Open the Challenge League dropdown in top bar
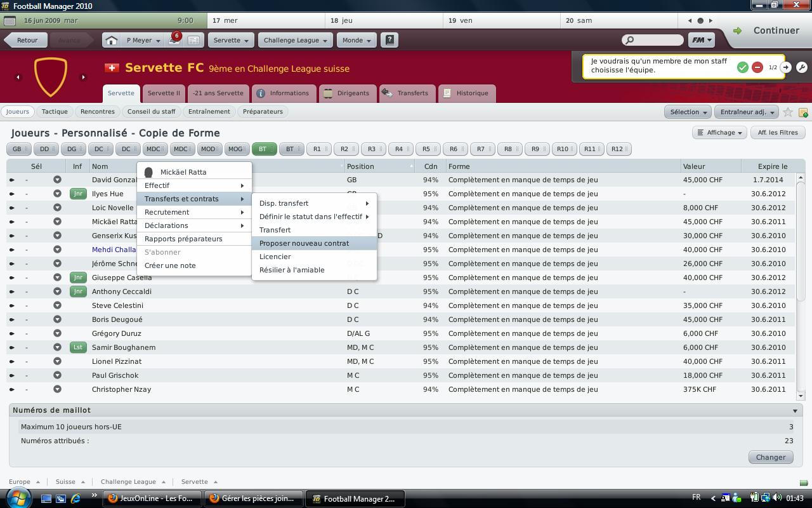The height and width of the screenshot is (508, 812). (x=296, y=40)
